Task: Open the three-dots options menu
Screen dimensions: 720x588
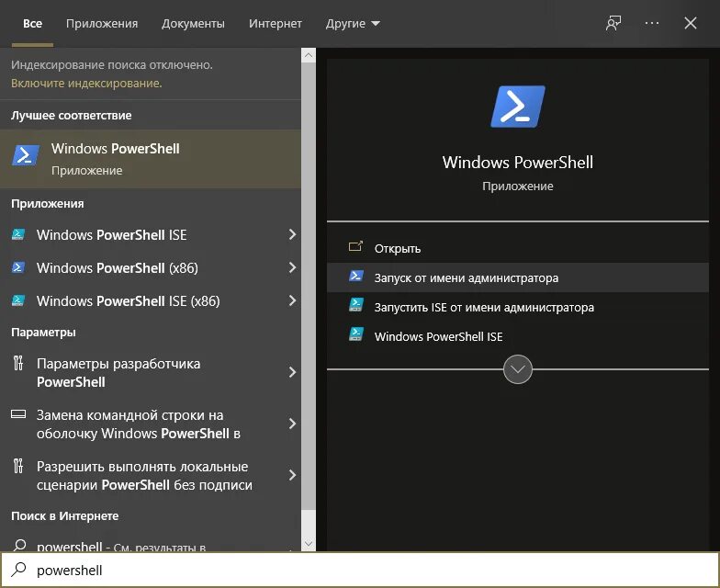Action: click(x=652, y=23)
